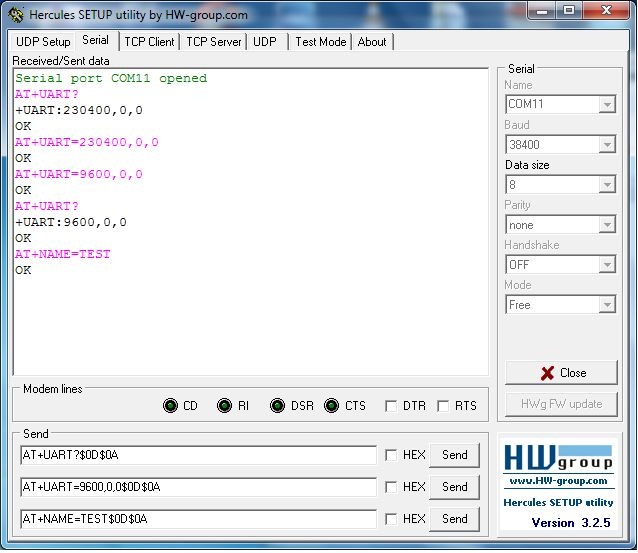Click the '+UART:230400,0,0' response line
Viewport: 638px width, 553px height.
tap(79, 110)
